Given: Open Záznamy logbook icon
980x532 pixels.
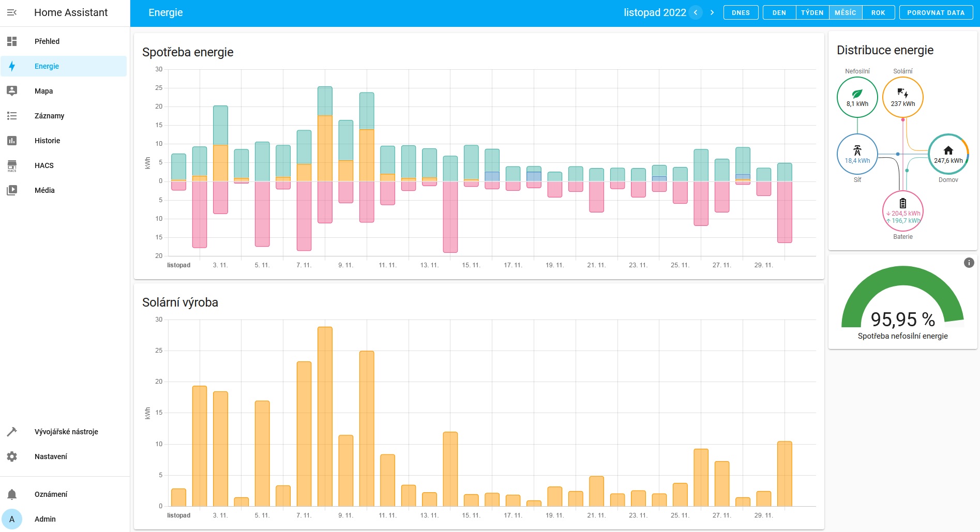Looking at the screenshot, I should [12, 116].
